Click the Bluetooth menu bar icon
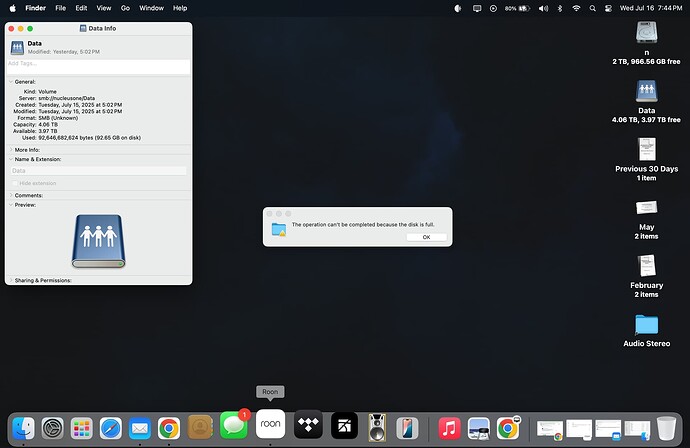The height and width of the screenshot is (448, 690). (560, 8)
